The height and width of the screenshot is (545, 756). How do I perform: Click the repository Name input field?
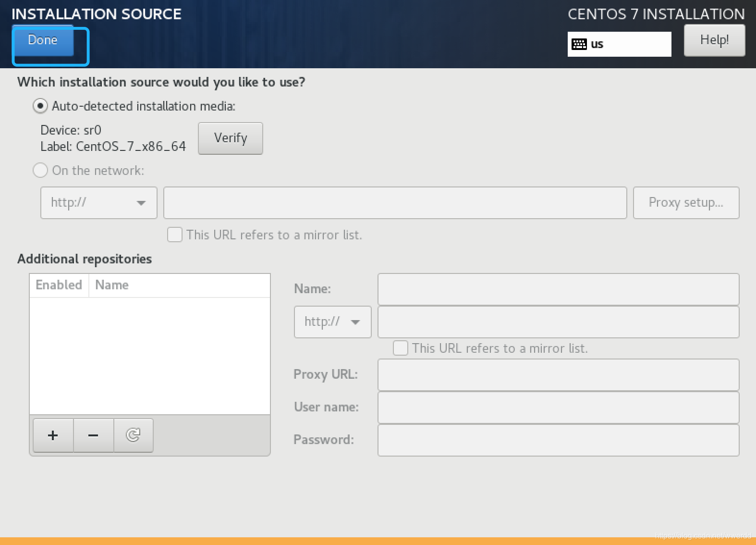pyautogui.click(x=559, y=289)
